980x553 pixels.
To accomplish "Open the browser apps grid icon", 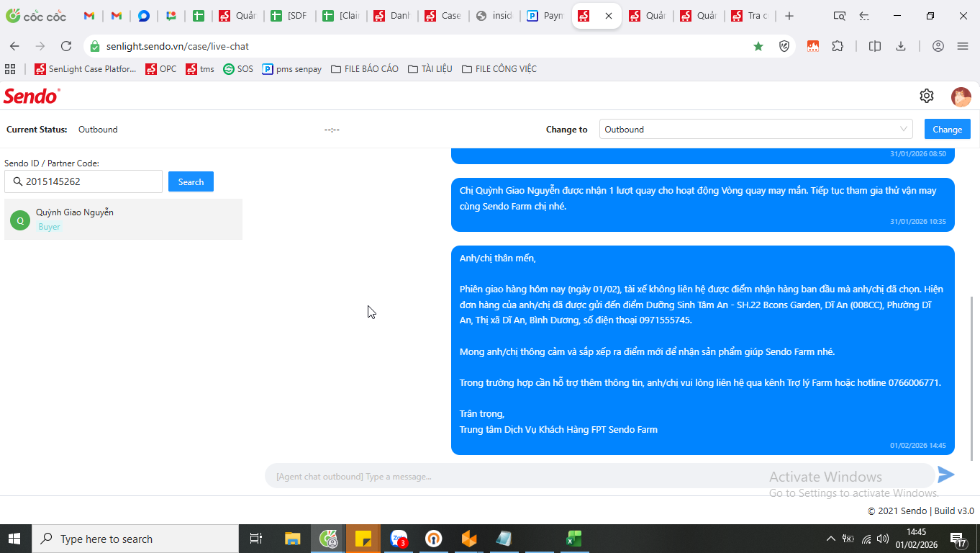I will 10,69.
